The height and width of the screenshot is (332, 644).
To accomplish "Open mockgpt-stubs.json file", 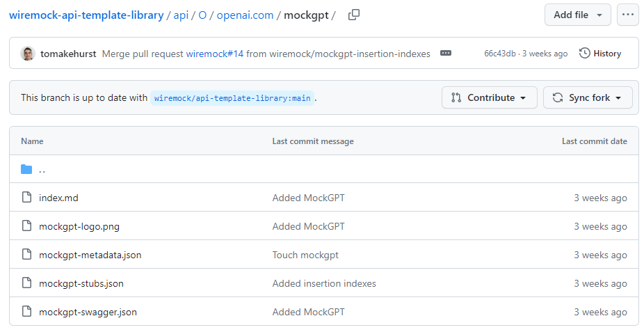I will [81, 283].
